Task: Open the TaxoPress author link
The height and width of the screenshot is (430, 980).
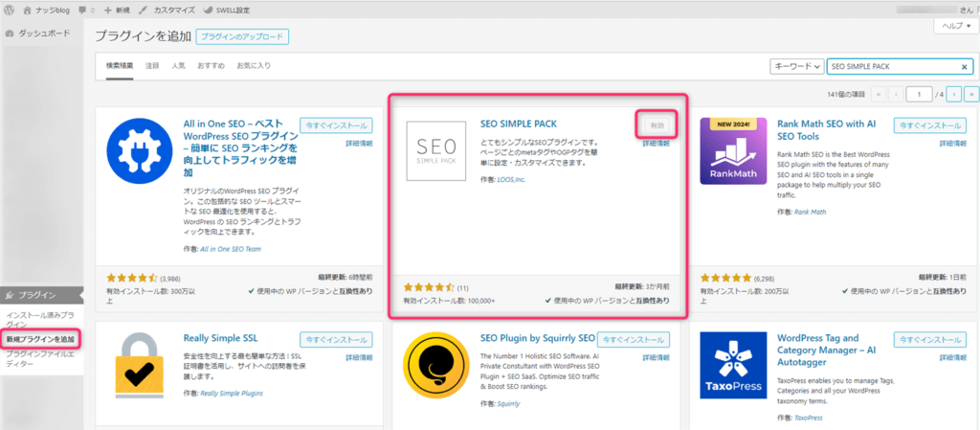Action: pyautogui.click(x=808, y=418)
